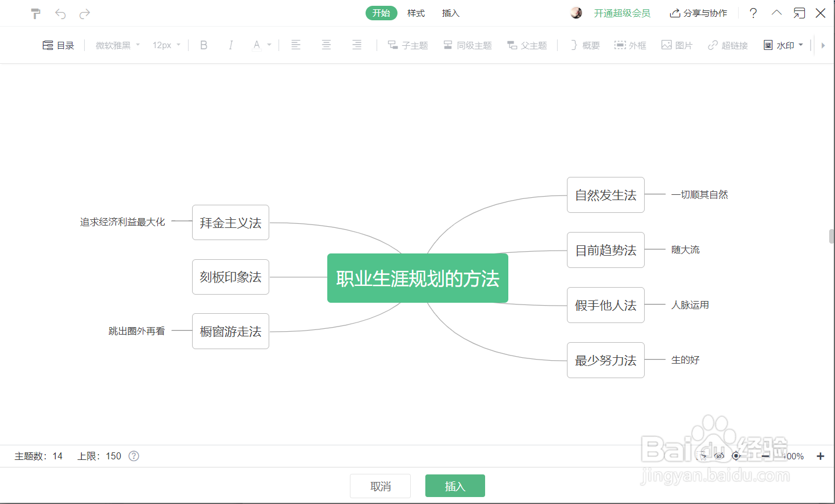Open the 目录 outline panel
The width and height of the screenshot is (835, 504).
click(58, 45)
